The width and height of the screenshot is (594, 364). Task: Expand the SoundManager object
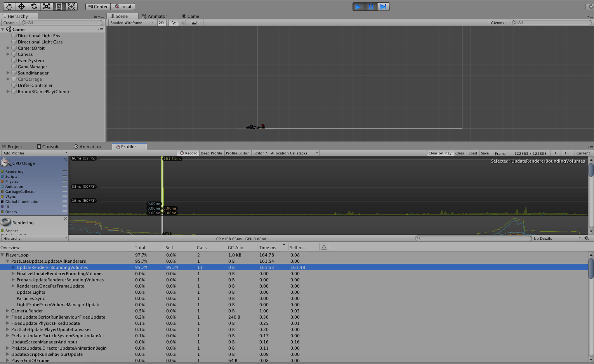click(8, 73)
